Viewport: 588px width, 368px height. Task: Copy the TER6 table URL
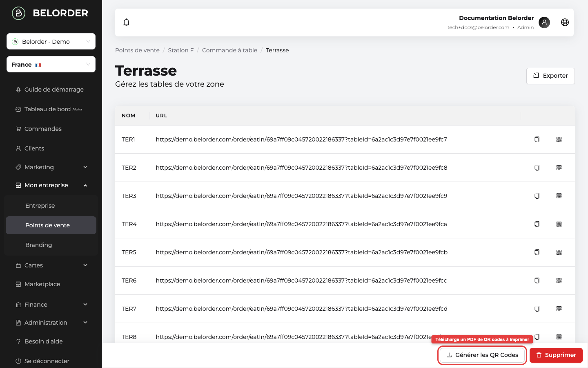[x=537, y=280]
